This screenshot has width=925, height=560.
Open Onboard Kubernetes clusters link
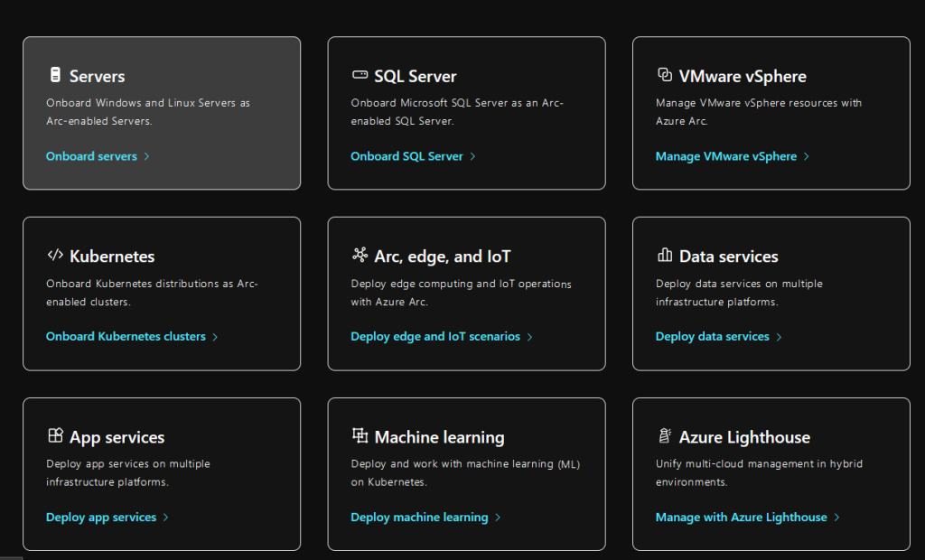[x=126, y=336]
